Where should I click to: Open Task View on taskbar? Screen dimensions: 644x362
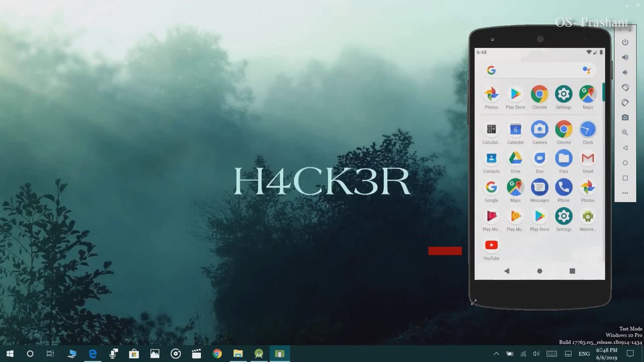50,354
